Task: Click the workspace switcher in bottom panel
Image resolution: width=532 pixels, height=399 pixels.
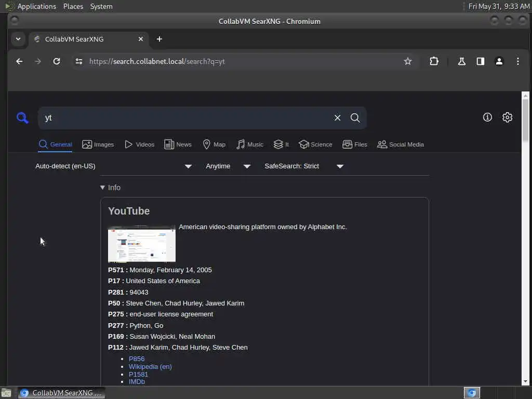Action: [472, 393]
